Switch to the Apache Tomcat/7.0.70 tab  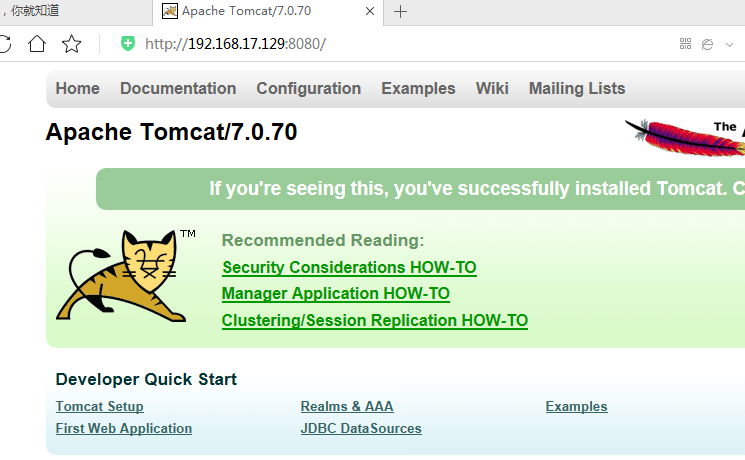[267, 11]
